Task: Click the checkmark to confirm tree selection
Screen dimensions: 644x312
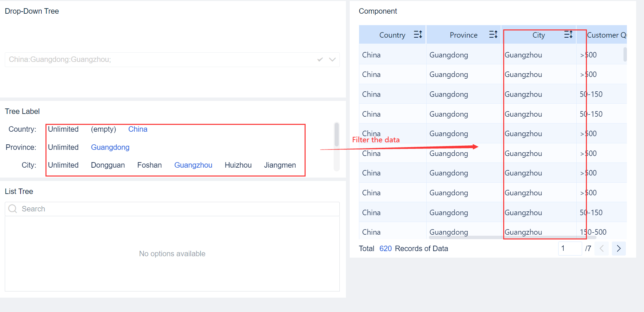Action: coord(320,59)
